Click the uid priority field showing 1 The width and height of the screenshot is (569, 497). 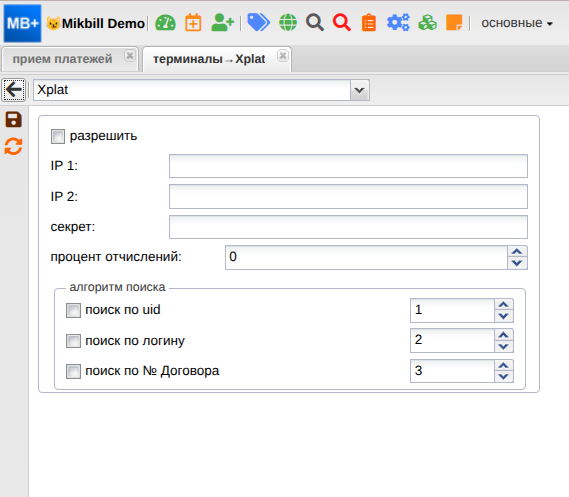pos(452,311)
